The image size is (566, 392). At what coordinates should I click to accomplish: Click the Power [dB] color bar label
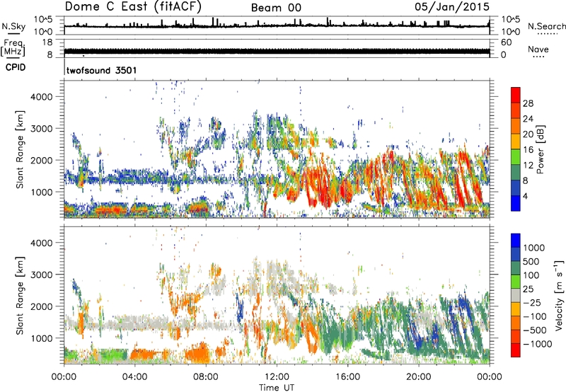click(540, 149)
